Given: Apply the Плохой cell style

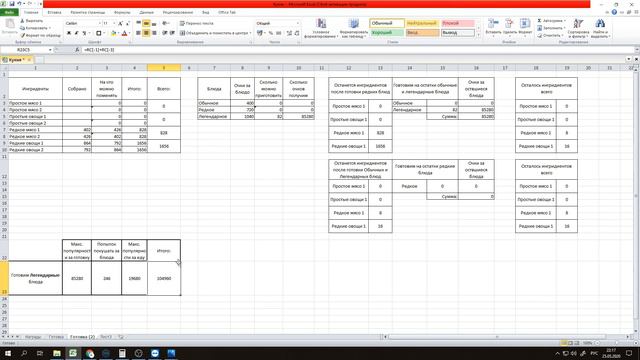Looking at the screenshot, I should click(x=458, y=24).
